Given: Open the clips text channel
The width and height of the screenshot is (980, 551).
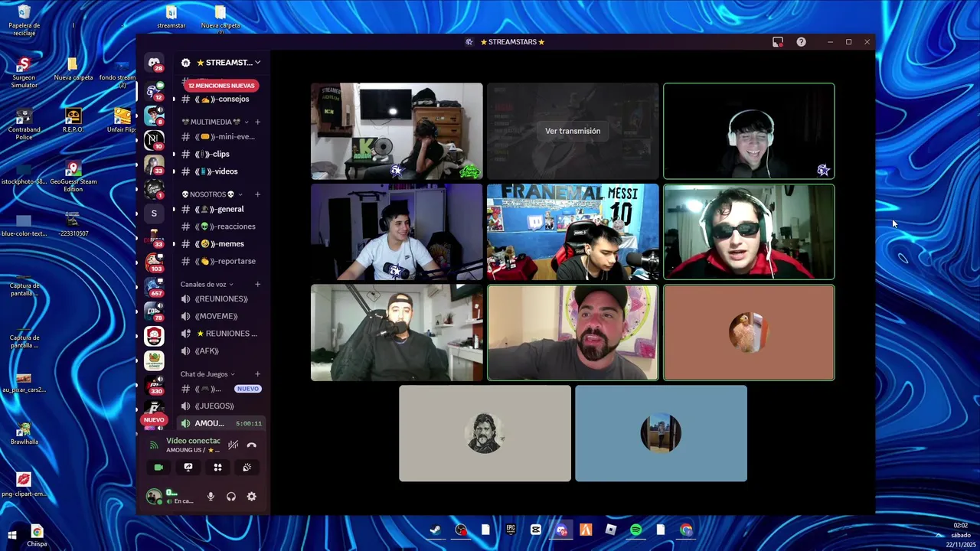Looking at the screenshot, I should pos(220,154).
